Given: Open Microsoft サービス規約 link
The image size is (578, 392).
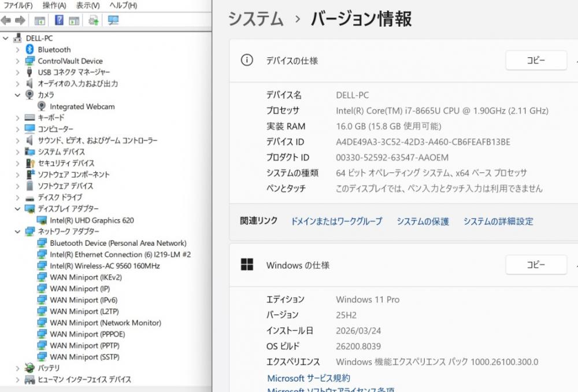Looking at the screenshot, I should pos(309,378).
